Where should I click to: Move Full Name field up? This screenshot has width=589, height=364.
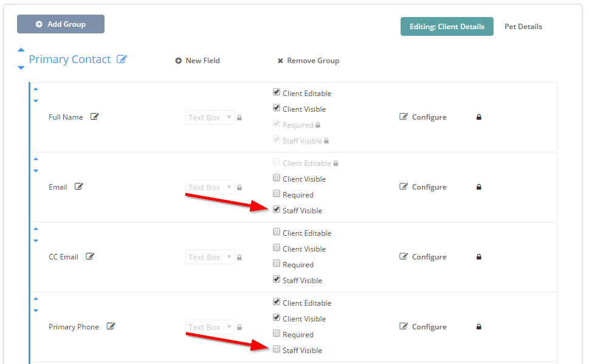click(36, 89)
